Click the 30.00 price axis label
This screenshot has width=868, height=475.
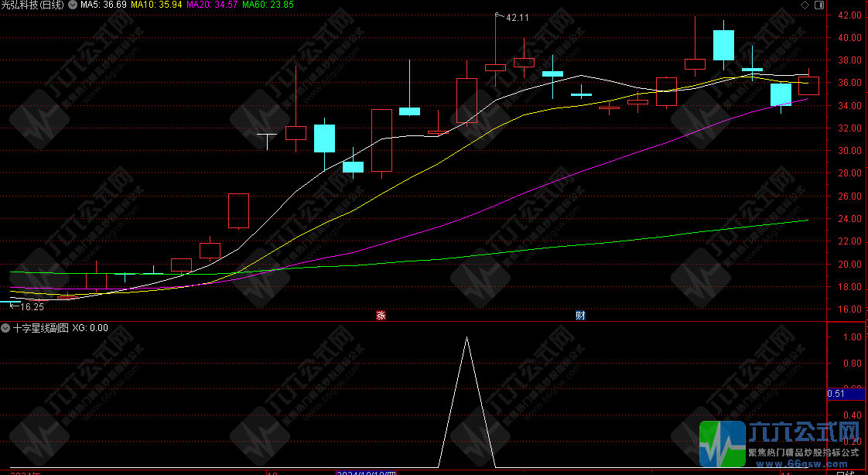[x=849, y=151]
